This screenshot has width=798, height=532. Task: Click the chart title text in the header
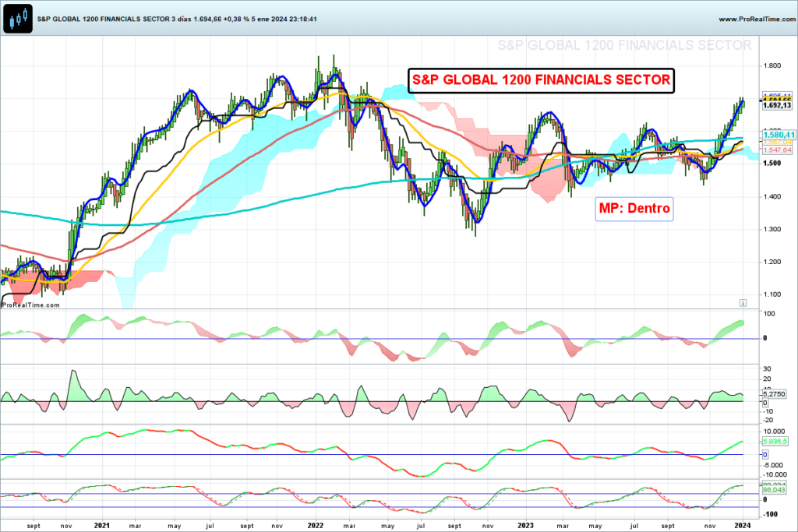[177, 19]
